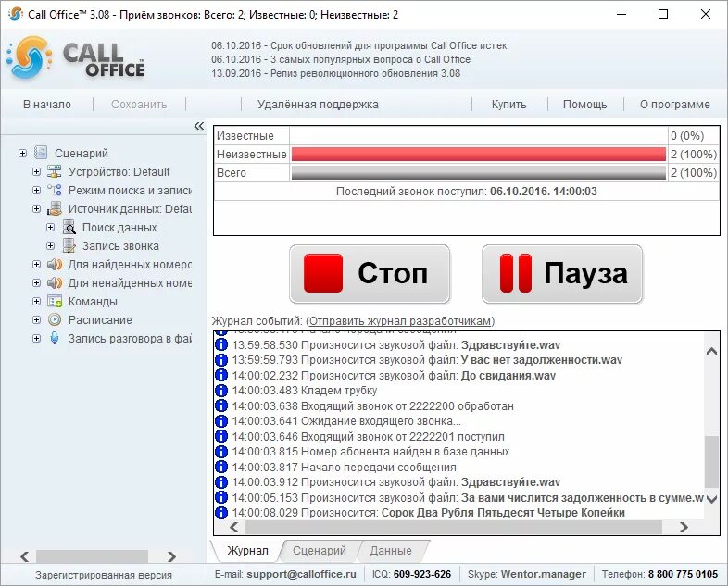Click the Call Office logo
This screenshot has width=728, height=586.
pyautogui.click(x=77, y=58)
